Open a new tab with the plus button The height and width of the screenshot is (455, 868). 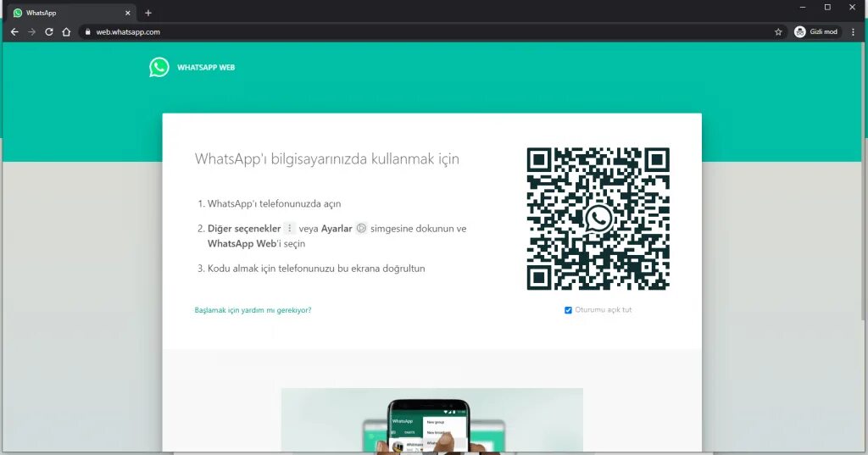(x=148, y=13)
